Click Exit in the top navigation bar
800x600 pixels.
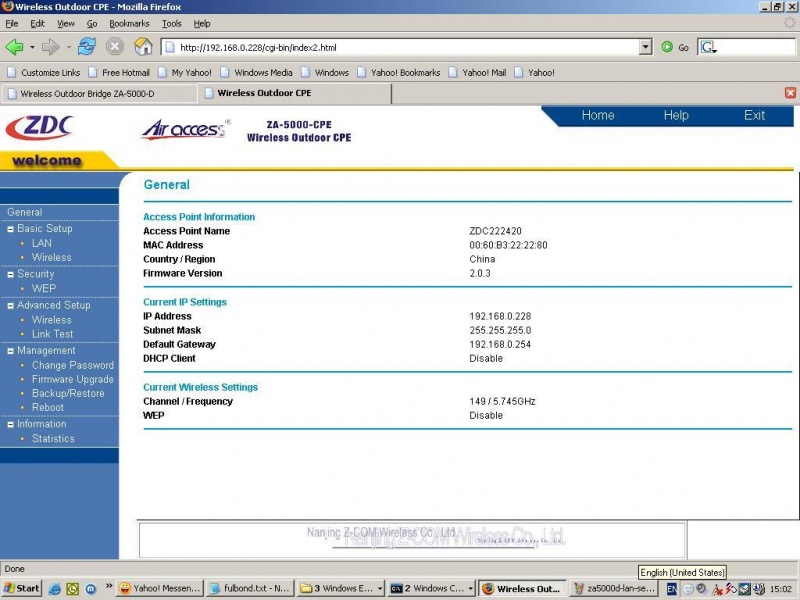pos(755,116)
